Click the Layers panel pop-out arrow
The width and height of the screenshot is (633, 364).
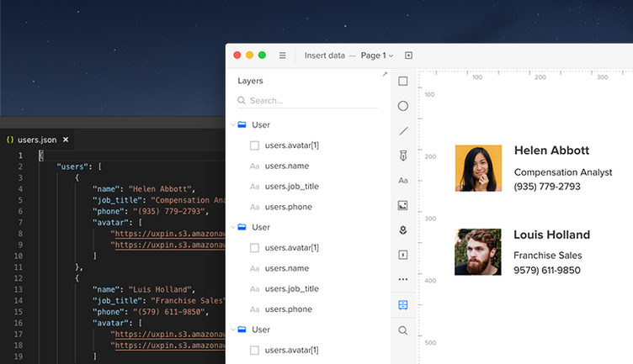[x=385, y=74]
